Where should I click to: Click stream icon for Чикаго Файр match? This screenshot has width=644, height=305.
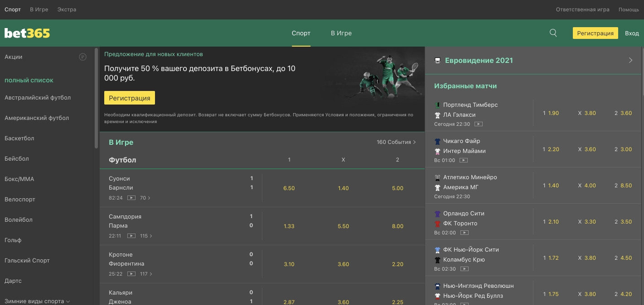(463, 160)
